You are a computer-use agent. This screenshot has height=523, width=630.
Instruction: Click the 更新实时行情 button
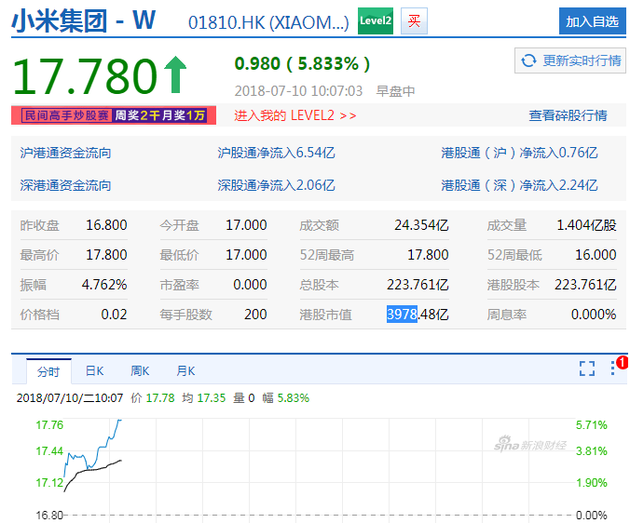click(x=570, y=61)
